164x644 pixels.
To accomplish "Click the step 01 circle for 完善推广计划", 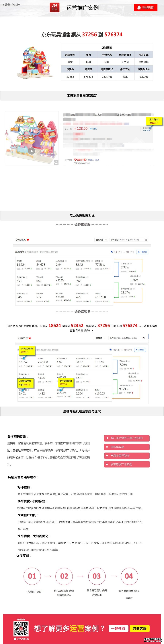I will pyautogui.click(x=32, y=576).
